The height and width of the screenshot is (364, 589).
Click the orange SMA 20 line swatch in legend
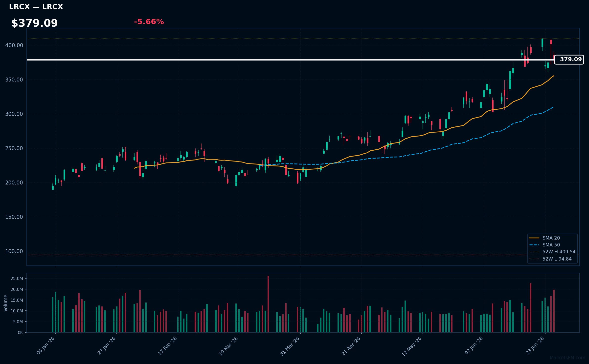click(x=534, y=238)
